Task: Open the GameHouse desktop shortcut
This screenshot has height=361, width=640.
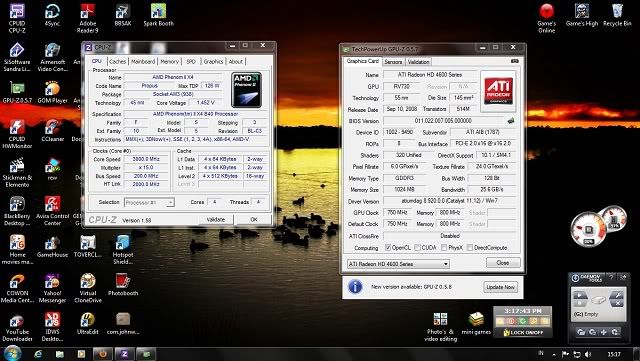Action: coord(52,246)
